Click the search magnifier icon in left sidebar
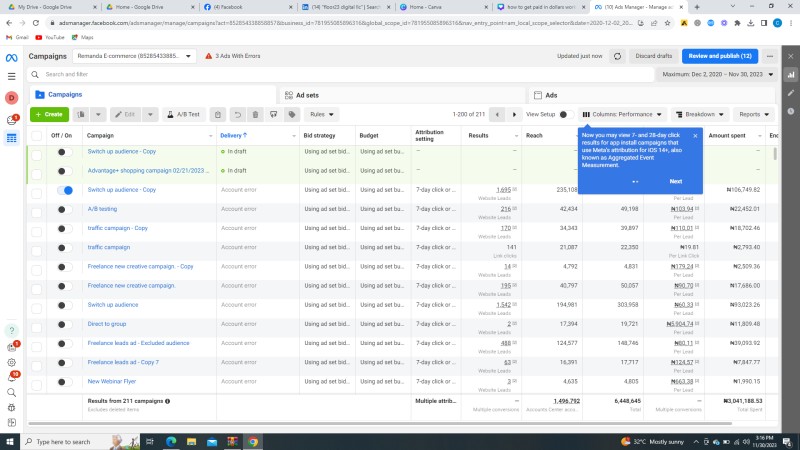The width and height of the screenshot is (800, 450). pos(11,392)
